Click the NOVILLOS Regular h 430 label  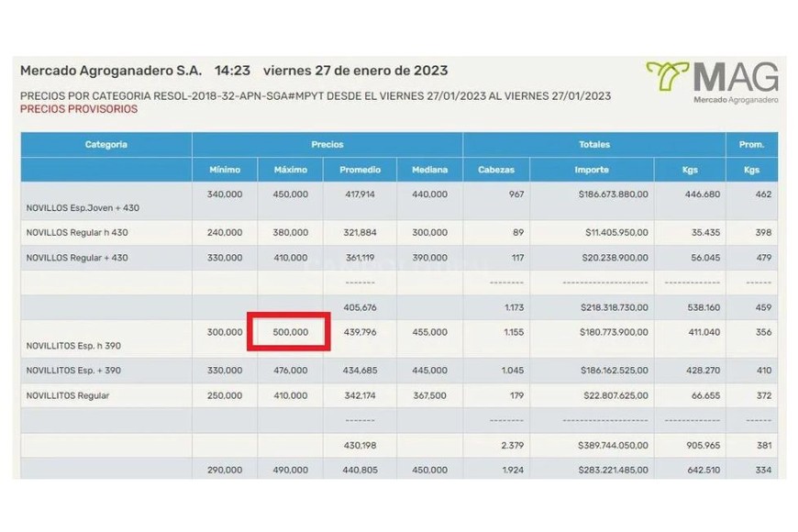(76, 233)
